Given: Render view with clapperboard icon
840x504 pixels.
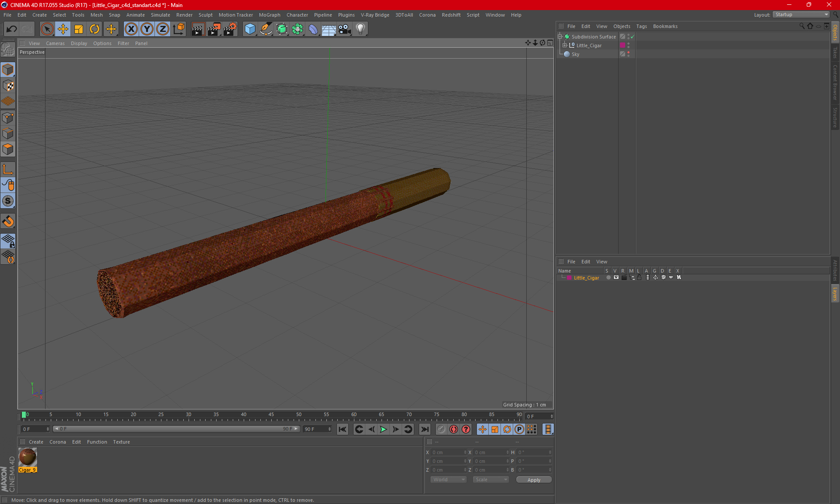Looking at the screenshot, I should 198,29.
